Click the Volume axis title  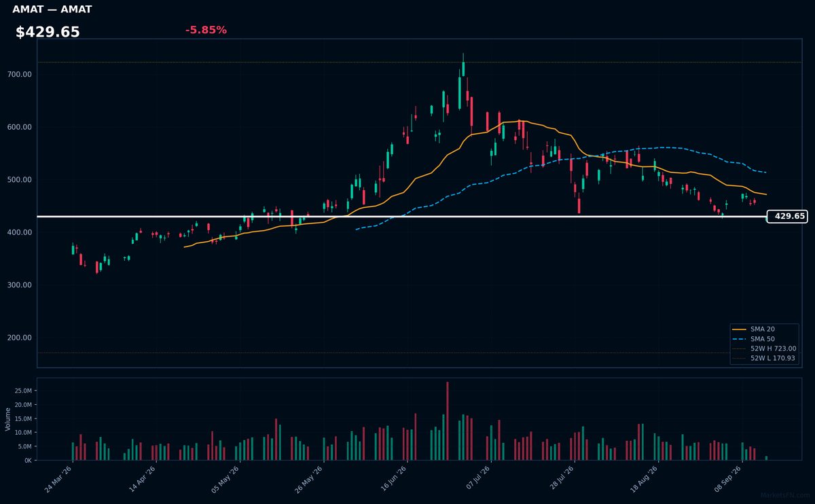pyautogui.click(x=8, y=419)
